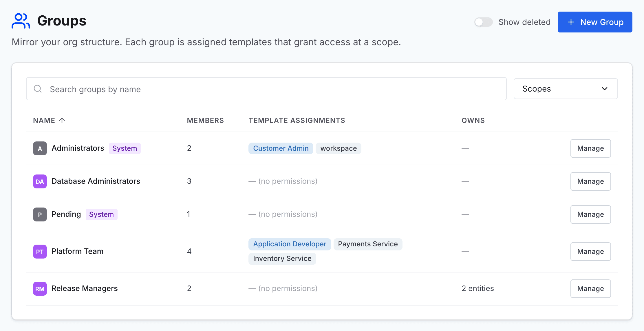Select the Database Administrators group name

tap(96, 181)
